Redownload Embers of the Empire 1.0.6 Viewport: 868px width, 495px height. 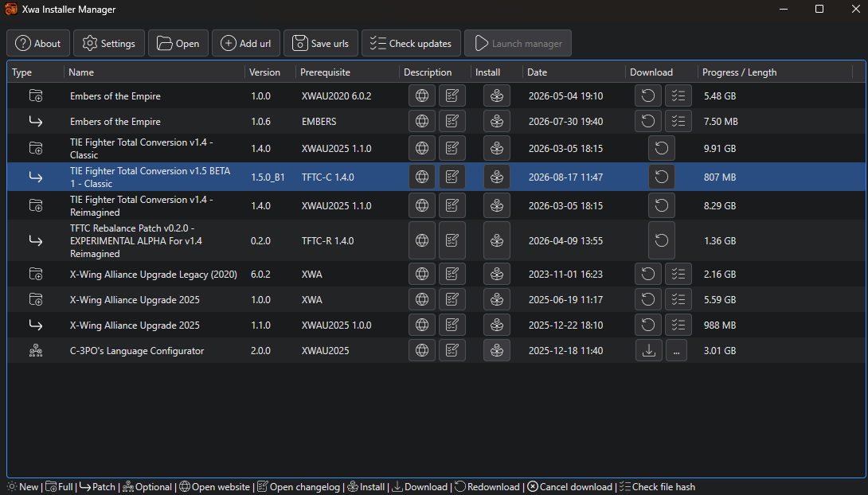[x=647, y=121]
